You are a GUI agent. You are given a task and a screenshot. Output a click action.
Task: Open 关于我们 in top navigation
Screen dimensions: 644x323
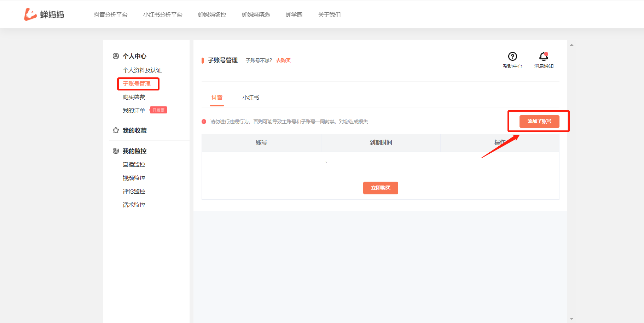click(x=329, y=14)
